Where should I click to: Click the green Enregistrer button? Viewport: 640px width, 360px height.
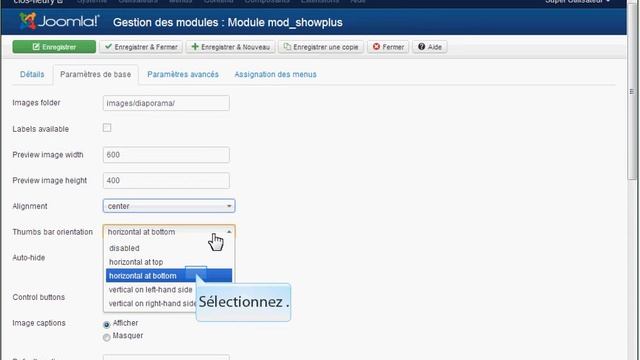54,47
